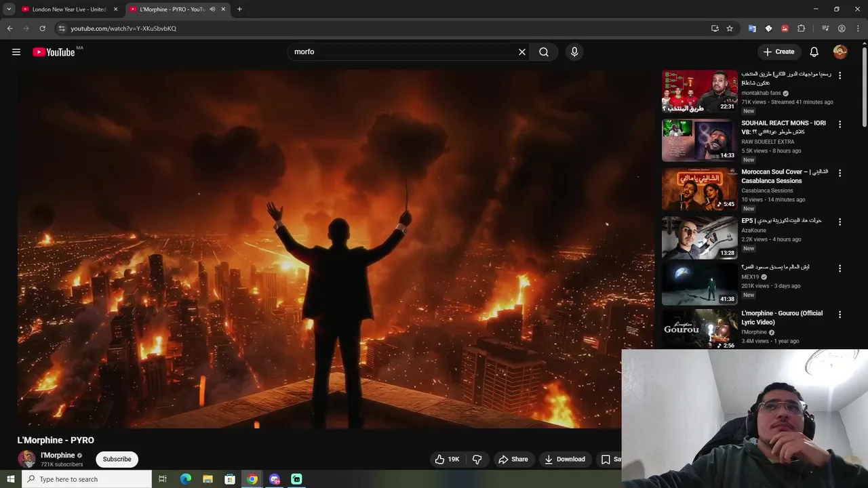The width and height of the screenshot is (868, 488).
Task: Open the Chrome profile icon
Action: [842, 28]
